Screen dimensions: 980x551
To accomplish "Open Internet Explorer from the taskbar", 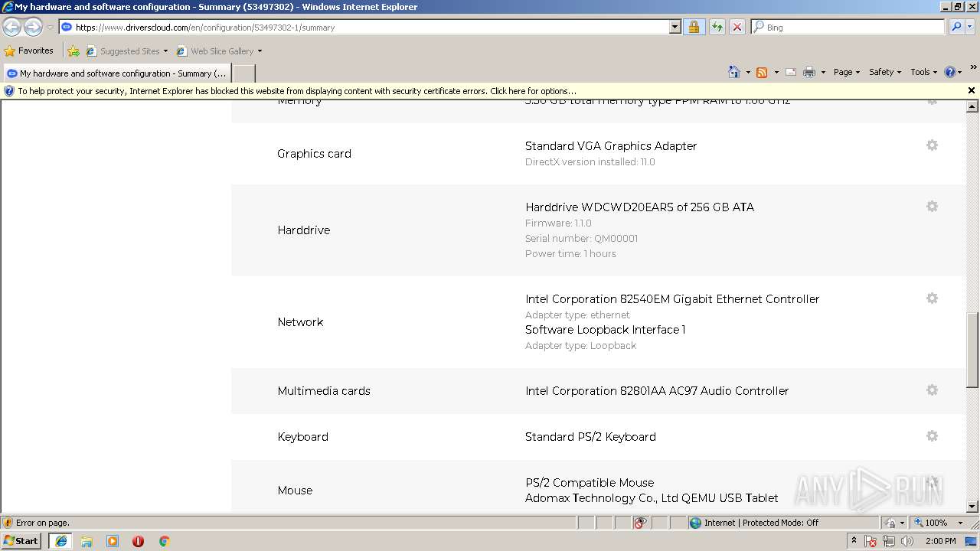I will [61, 541].
